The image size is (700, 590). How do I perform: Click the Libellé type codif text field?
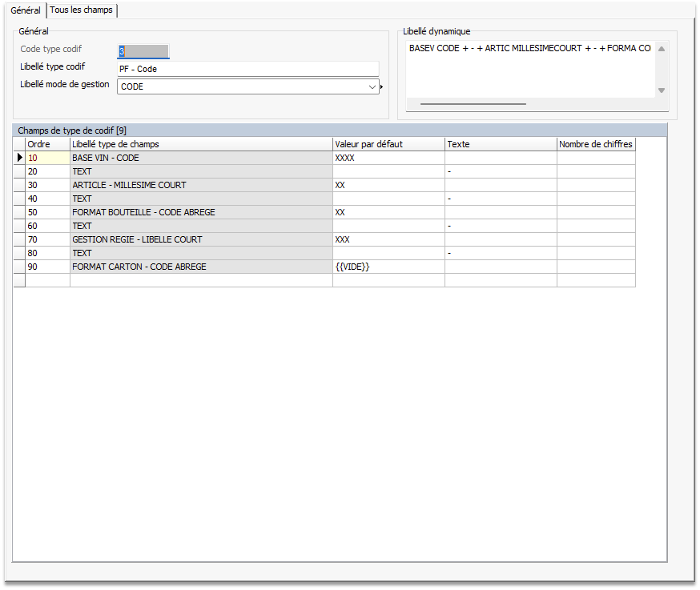248,69
